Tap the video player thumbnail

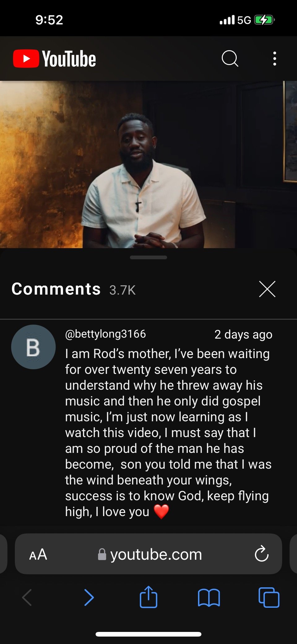pos(148,164)
